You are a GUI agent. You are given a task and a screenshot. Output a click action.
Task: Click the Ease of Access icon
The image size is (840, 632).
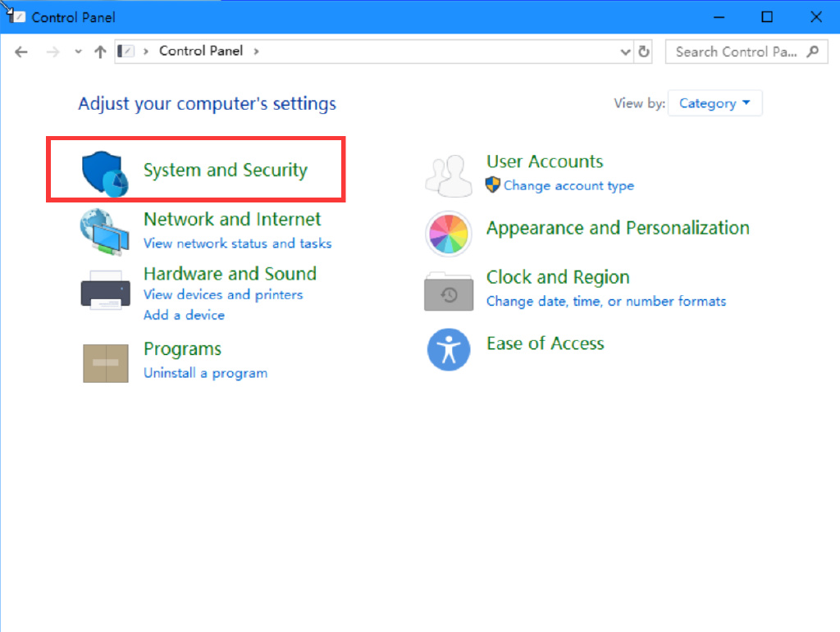[x=449, y=349]
